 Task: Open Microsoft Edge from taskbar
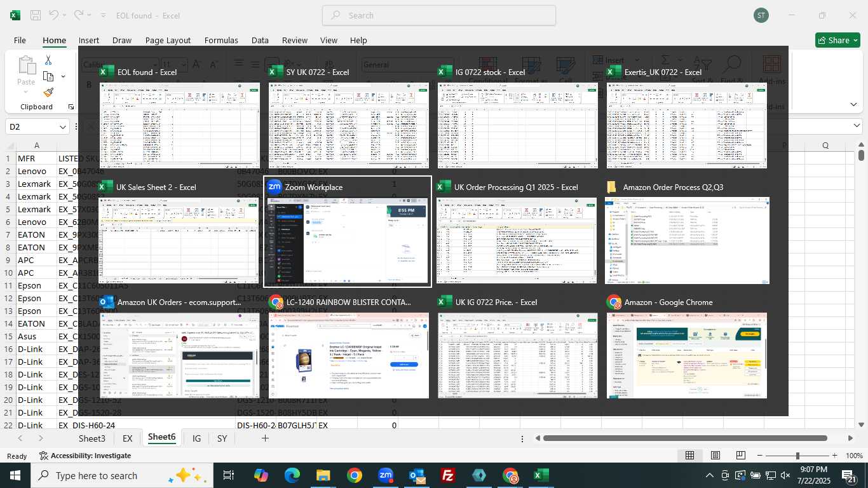292,475
